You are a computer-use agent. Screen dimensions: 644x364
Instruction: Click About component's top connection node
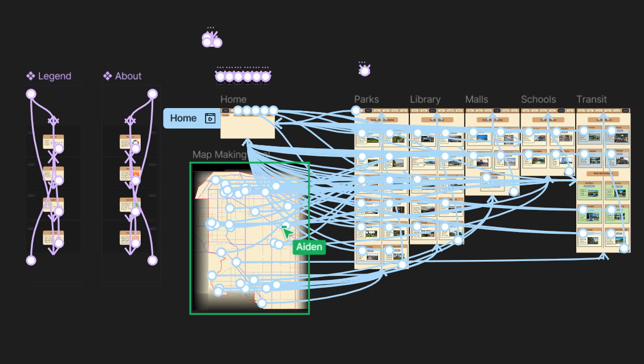pos(153,94)
